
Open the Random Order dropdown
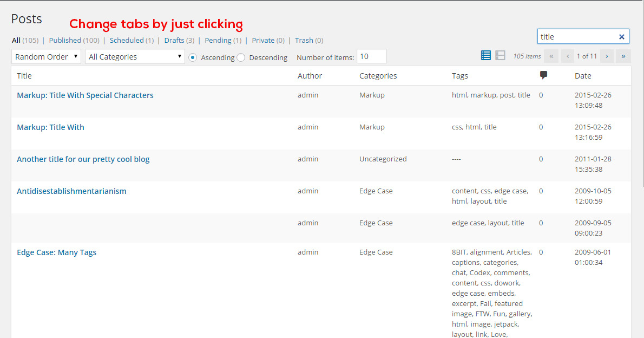46,56
